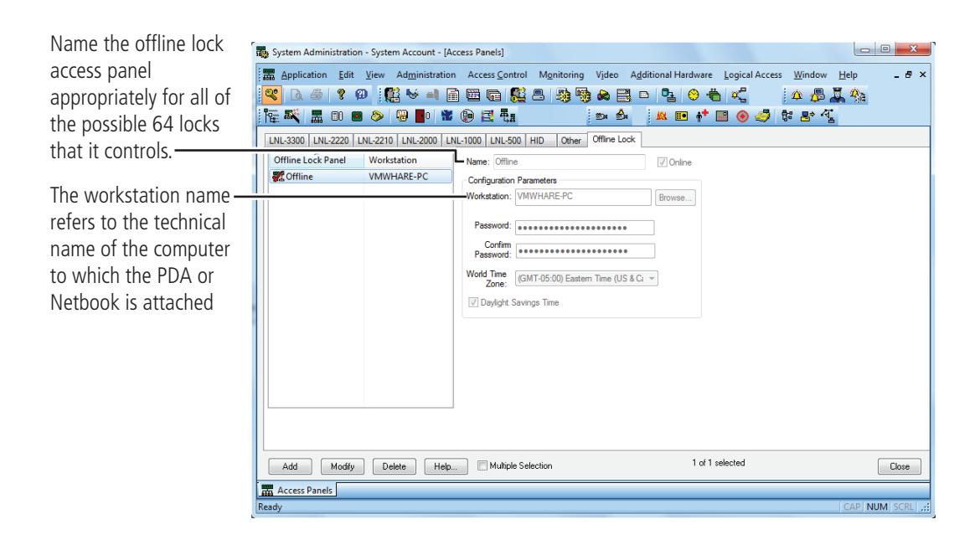Viewport: 980px width, 540px height.
Task: Select the Offline row in panel list
Action: point(360,177)
